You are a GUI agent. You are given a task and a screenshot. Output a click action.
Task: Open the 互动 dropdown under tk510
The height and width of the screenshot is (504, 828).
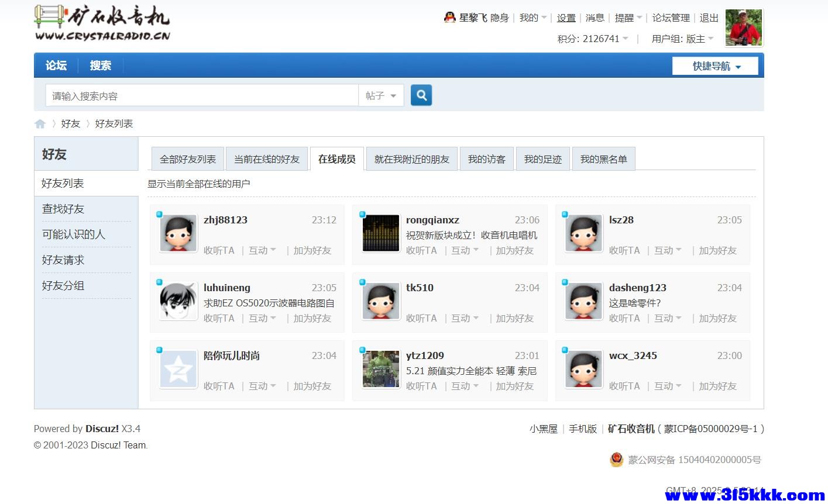[x=464, y=318]
